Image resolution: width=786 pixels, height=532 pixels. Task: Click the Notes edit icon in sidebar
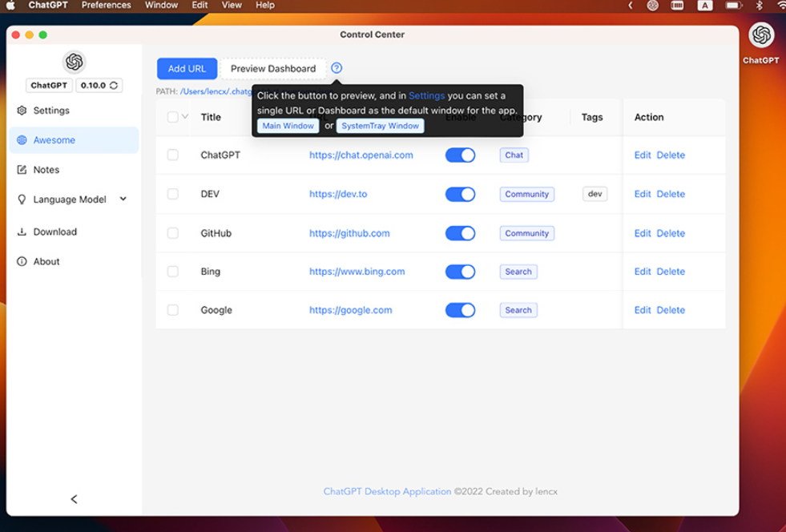(22, 170)
